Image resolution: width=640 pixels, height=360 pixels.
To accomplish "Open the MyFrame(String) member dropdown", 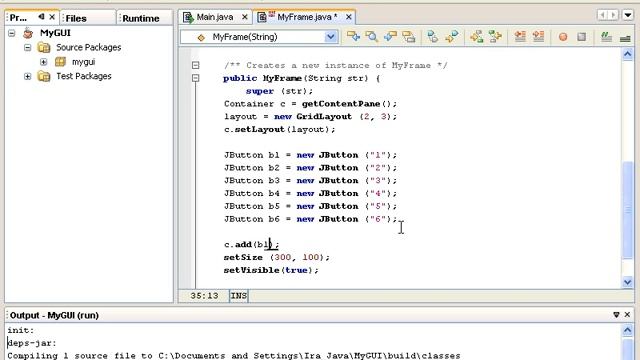I will (331, 37).
